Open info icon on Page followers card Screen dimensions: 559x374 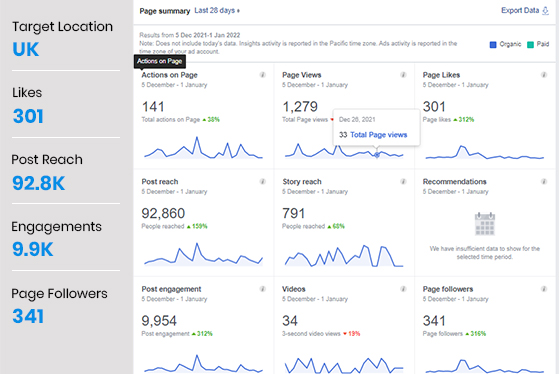coord(544,289)
